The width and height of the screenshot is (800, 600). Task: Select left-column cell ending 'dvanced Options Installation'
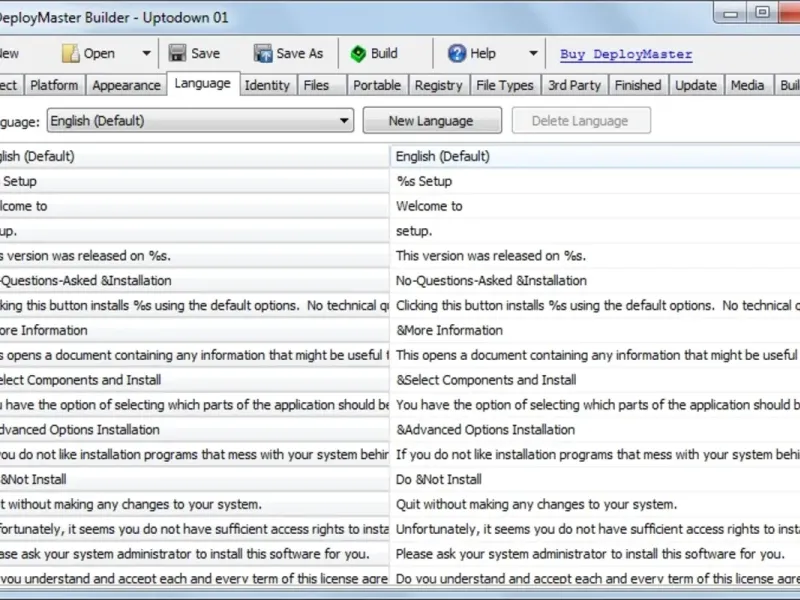point(194,430)
